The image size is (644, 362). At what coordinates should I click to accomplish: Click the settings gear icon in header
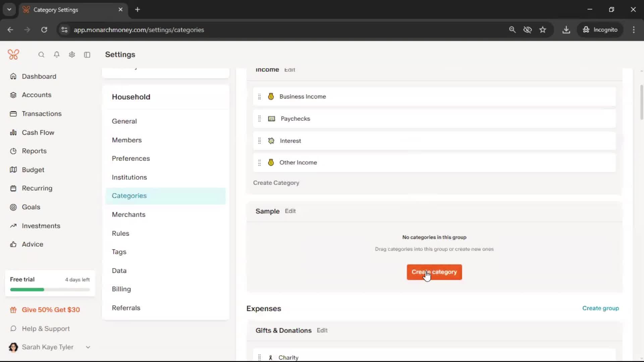(72, 55)
